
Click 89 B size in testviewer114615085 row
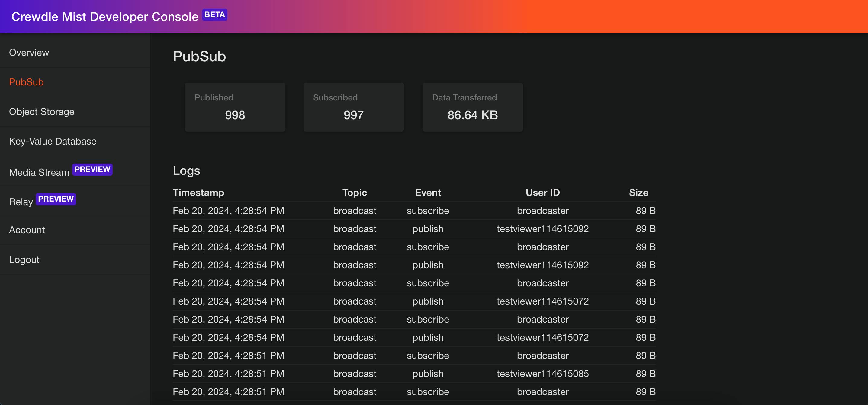coord(645,374)
